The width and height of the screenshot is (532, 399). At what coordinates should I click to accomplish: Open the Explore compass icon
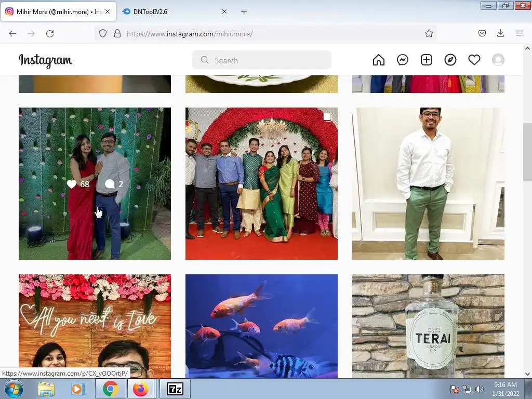(x=450, y=60)
